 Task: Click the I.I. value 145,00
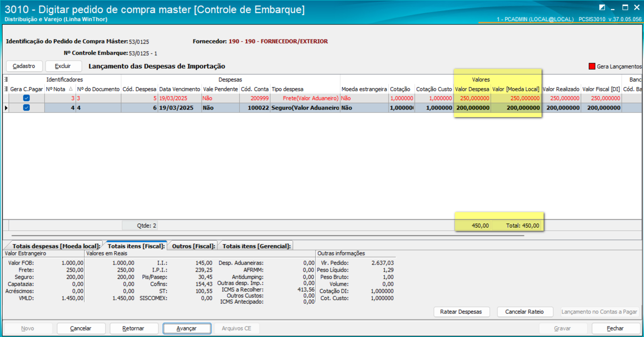(x=204, y=263)
